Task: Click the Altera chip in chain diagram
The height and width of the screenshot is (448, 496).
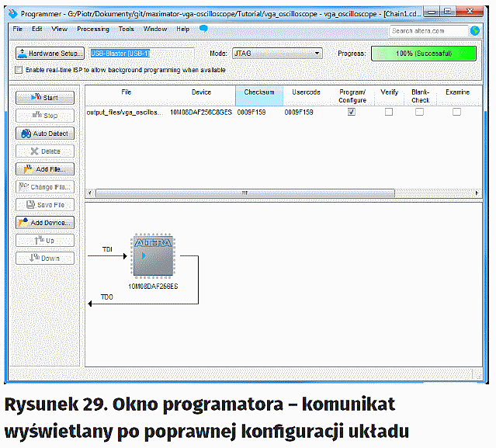Action: click(x=154, y=255)
